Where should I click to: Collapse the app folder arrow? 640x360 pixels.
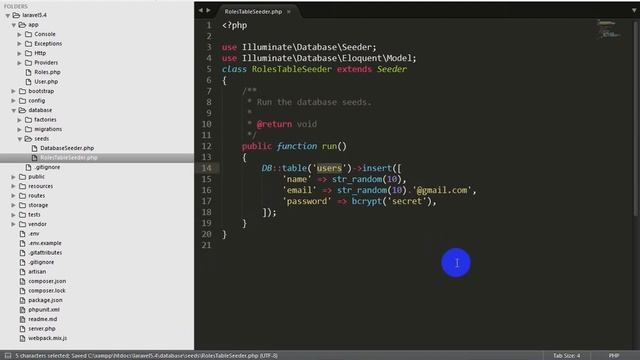(14, 25)
